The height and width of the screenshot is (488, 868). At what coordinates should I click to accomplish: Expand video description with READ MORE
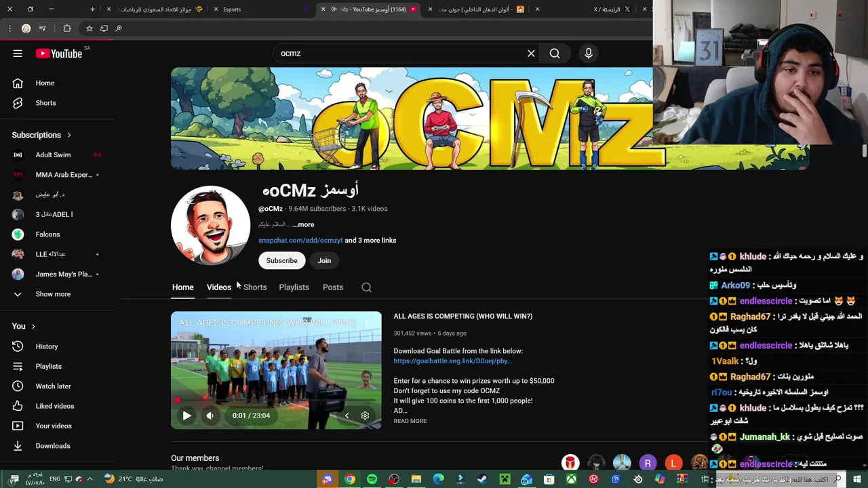[x=410, y=421]
